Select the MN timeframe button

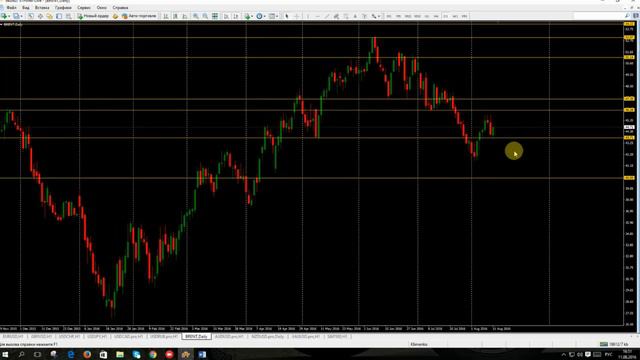pyautogui.click(x=464, y=16)
